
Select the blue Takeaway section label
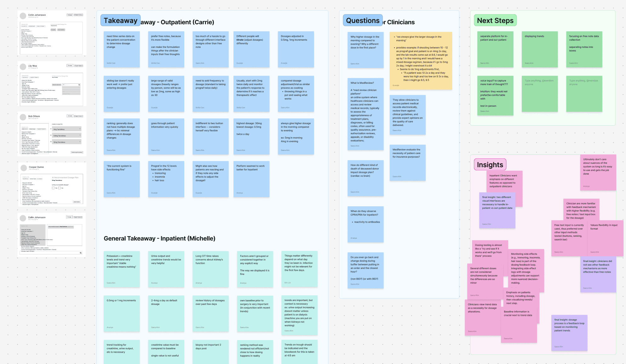click(120, 20)
